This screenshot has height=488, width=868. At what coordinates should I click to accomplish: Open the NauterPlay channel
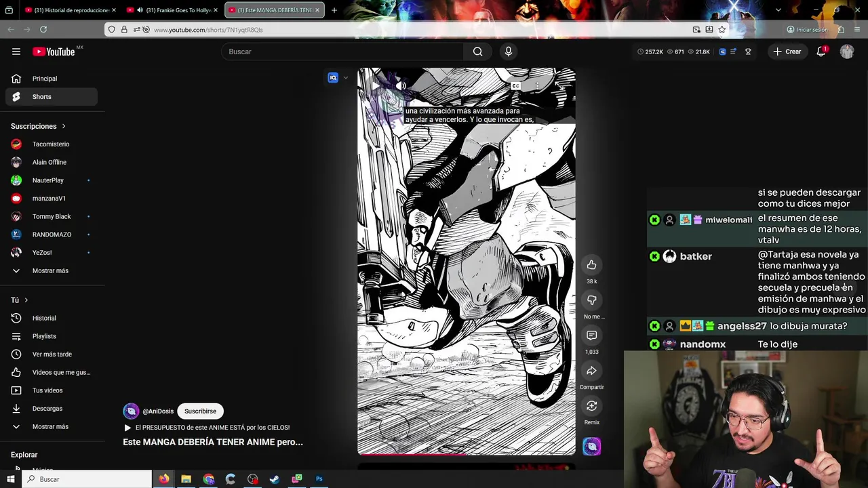point(52,180)
